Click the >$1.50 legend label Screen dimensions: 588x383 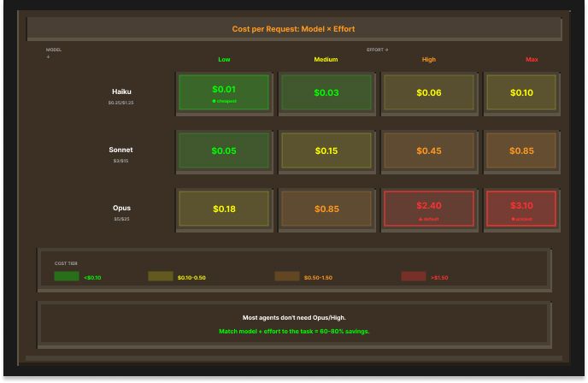point(439,278)
